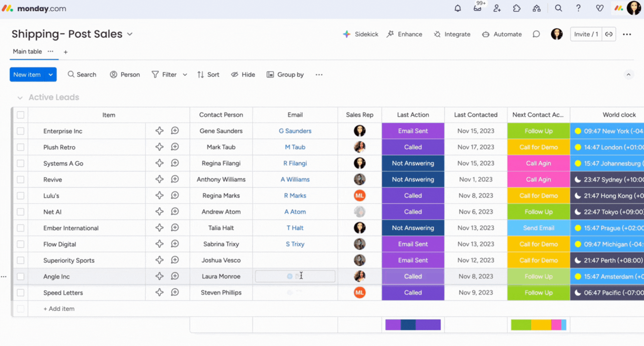Screen dimensions: 644x346
Task: Click the Enhance button
Action: (405, 34)
